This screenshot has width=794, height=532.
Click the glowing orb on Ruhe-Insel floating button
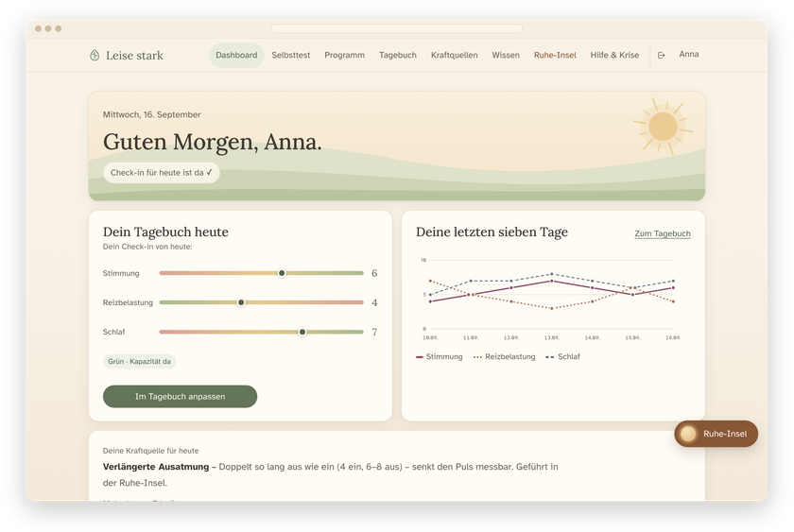(x=688, y=434)
